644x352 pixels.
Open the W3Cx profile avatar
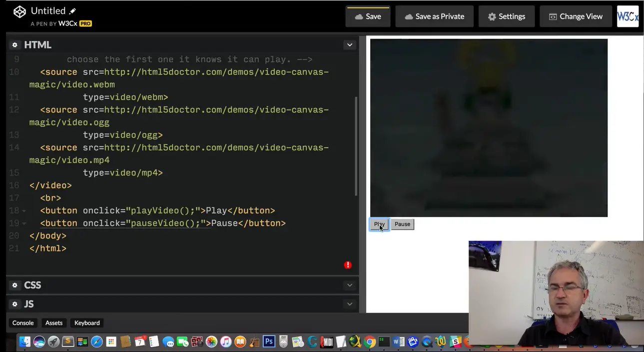pos(628,16)
